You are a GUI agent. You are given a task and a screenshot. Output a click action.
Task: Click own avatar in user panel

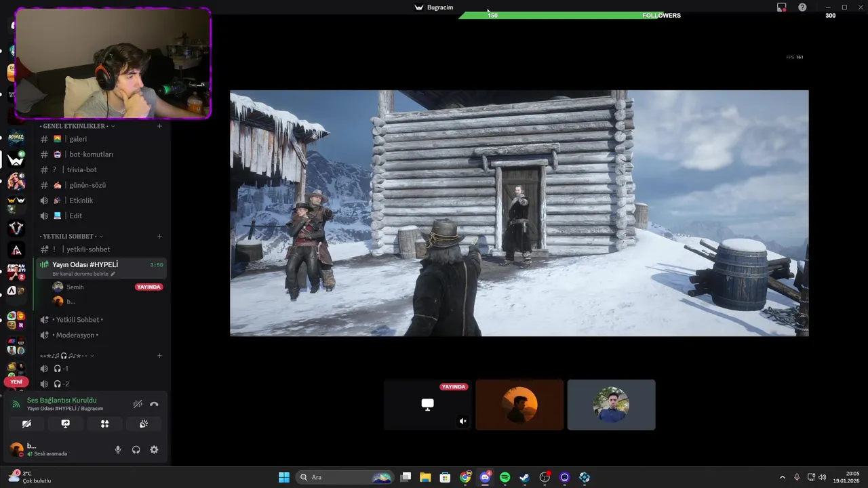pyautogui.click(x=16, y=449)
